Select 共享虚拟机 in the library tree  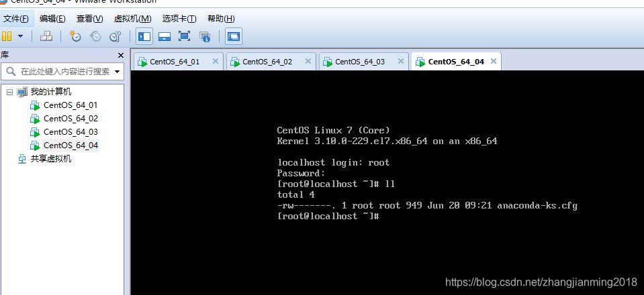pyautogui.click(x=51, y=159)
